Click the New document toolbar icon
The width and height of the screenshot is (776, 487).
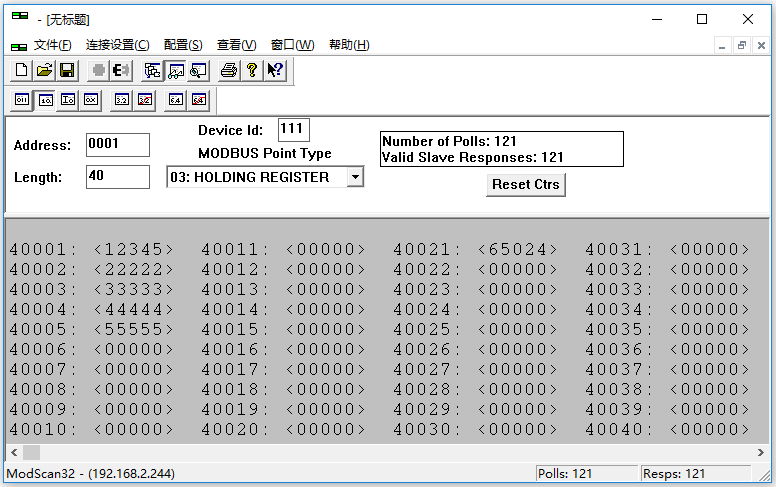coord(22,70)
